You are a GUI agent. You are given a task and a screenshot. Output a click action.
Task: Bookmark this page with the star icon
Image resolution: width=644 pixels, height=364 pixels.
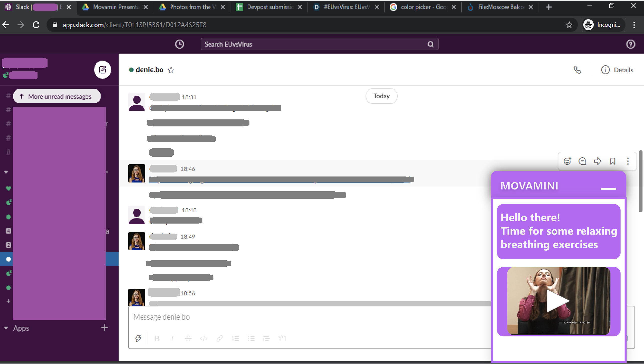569,25
